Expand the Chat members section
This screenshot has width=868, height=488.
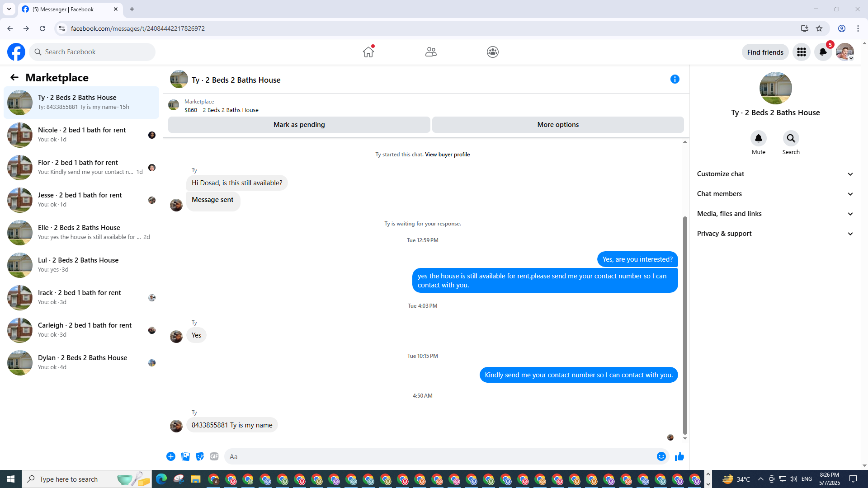[x=775, y=194]
